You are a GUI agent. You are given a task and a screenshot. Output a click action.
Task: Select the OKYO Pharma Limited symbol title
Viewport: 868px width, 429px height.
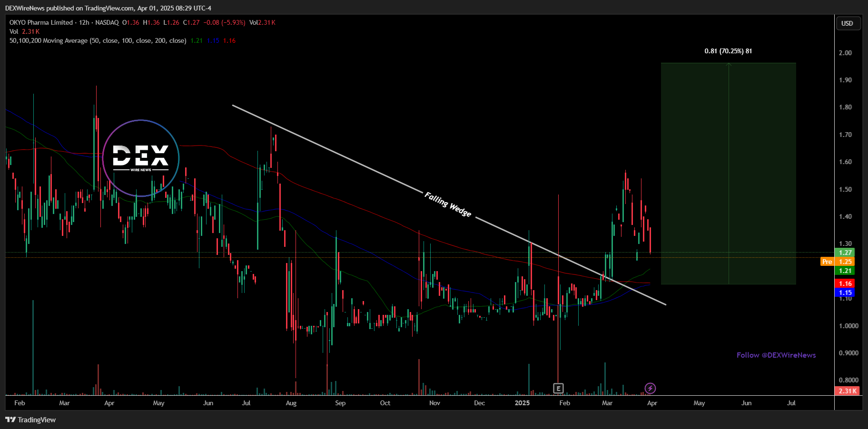pyautogui.click(x=41, y=22)
